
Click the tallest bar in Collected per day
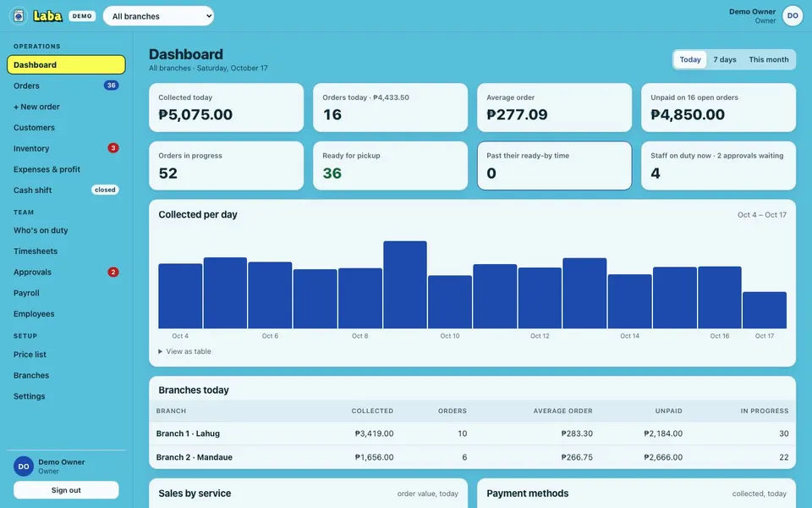click(x=405, y=284)
